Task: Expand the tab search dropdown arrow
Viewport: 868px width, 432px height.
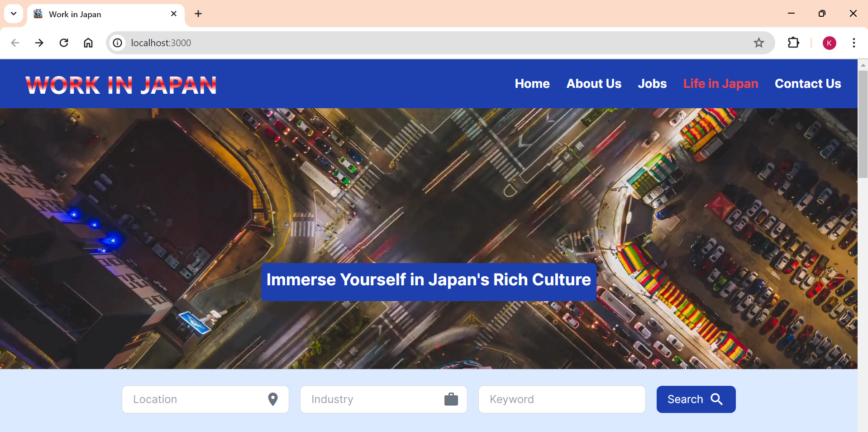Action: coord(14,14)
